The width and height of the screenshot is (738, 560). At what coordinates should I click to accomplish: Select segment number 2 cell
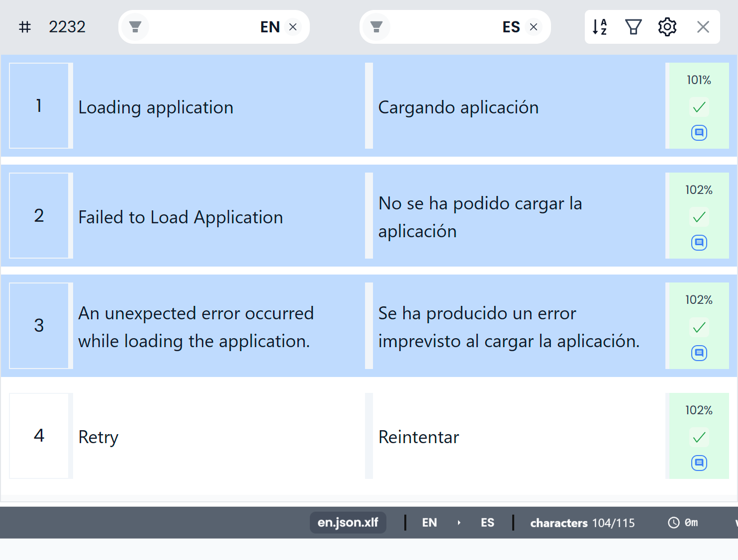tap(39, 215)
